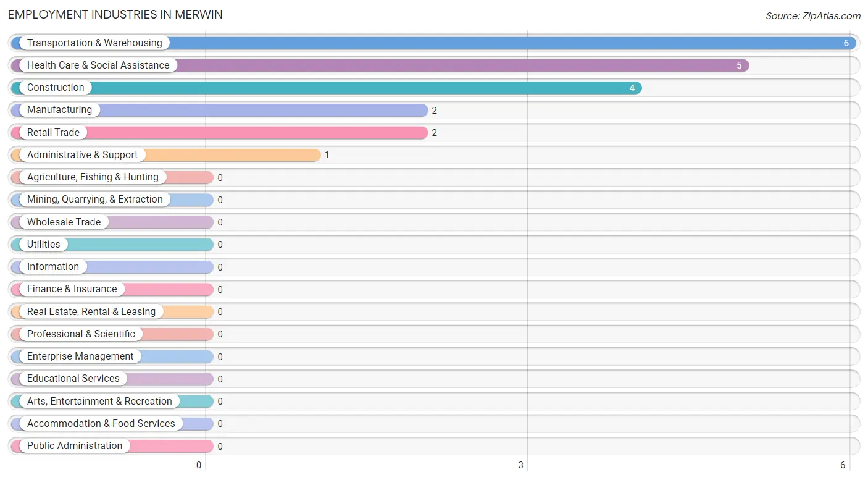Click the Source: ZipAtlas.com text

(813, 16)
